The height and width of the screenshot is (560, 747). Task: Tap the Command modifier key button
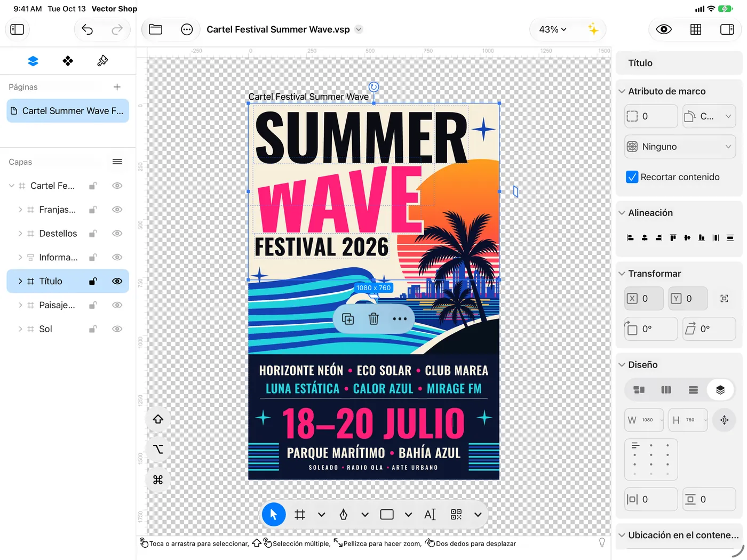pyautogui.click(x=158, y=480)
